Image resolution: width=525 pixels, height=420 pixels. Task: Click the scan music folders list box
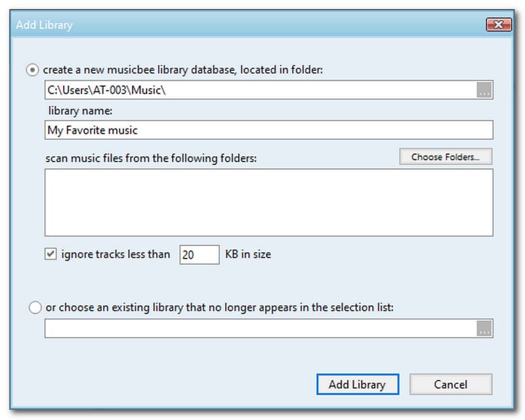click(x=268, y=203)
